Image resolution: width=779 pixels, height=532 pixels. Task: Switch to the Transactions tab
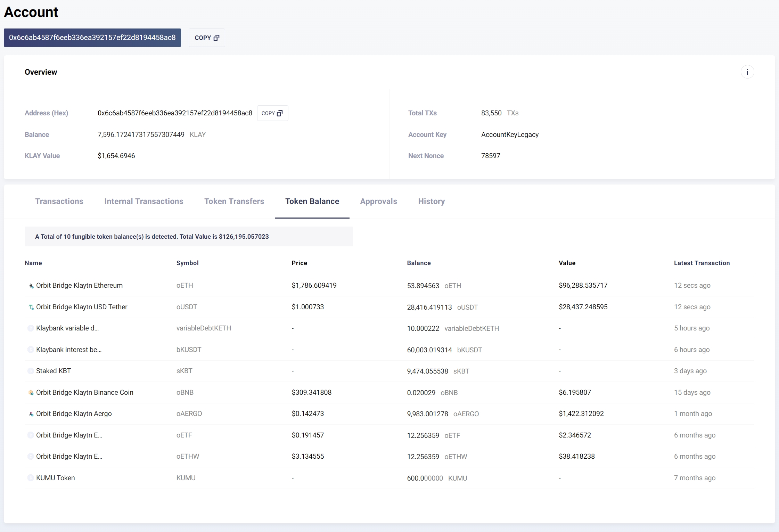click(x=59, y=201)
